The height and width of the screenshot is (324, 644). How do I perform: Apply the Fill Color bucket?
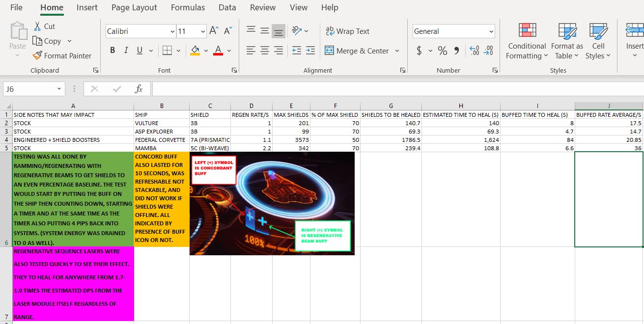[x=195, y=51]
